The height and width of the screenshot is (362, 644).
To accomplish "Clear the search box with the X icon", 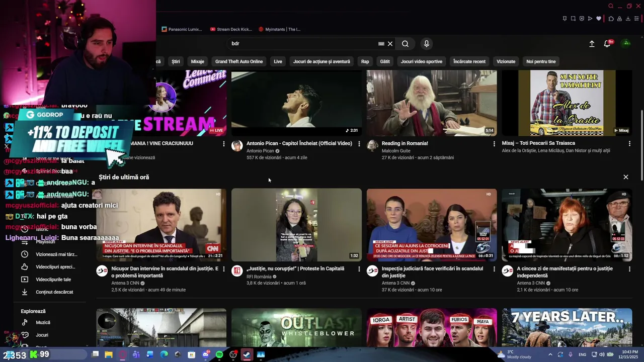I will pos(390,44).
